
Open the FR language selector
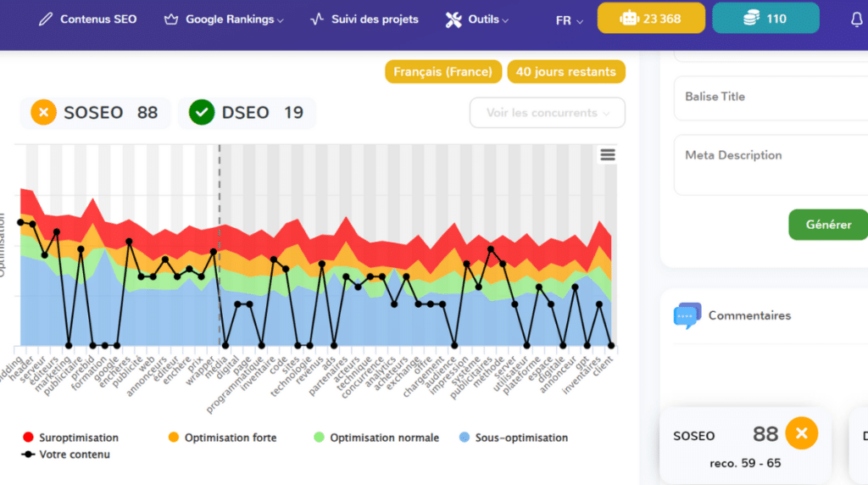pyautogui.click(x=569, y=20)
